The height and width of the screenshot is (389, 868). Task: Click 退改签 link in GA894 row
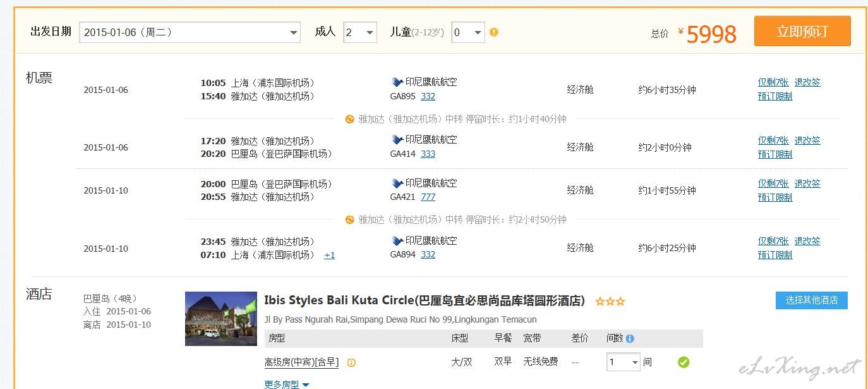[807, 241]
